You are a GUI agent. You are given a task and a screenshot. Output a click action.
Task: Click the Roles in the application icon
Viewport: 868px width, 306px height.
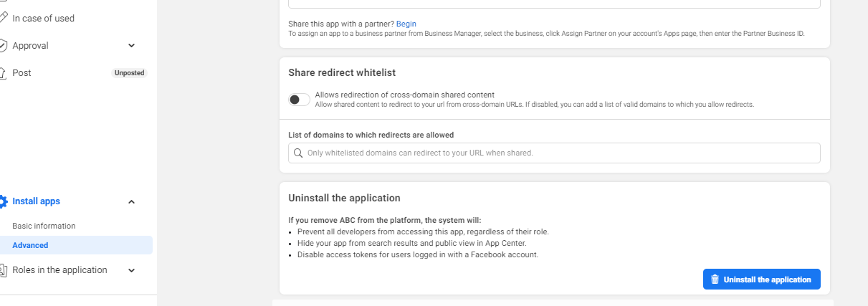tap(4, 270)
